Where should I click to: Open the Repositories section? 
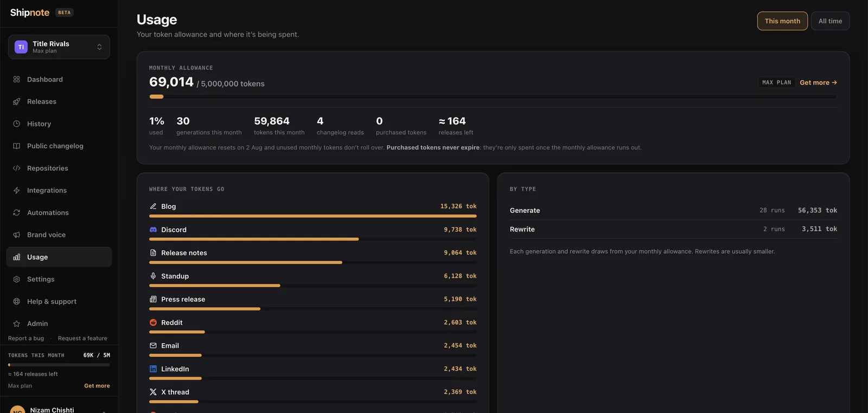(x=59, y=168)
